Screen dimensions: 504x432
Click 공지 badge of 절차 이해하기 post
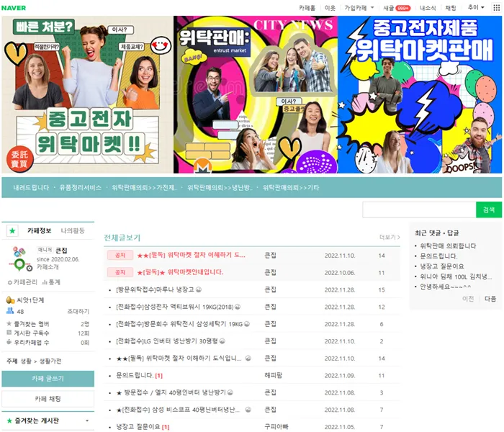[x=120, y=255]
